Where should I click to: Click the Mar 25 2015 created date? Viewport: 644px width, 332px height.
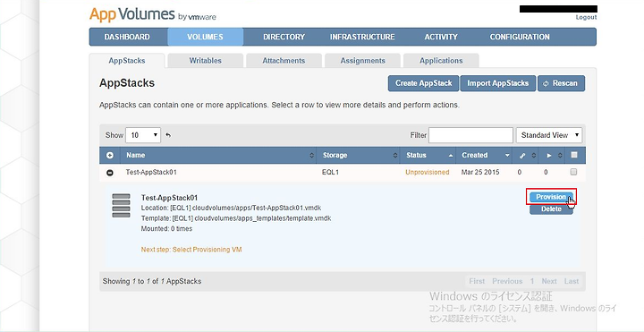480,172
